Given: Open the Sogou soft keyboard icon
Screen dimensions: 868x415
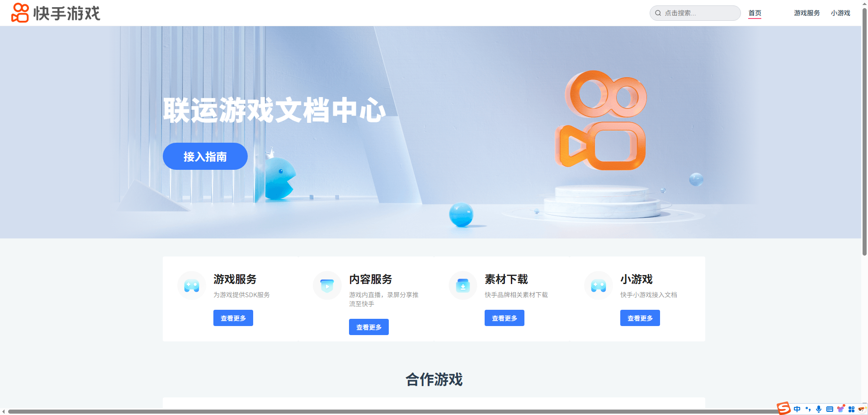Looking at the screenshot, I should (830, 409).
